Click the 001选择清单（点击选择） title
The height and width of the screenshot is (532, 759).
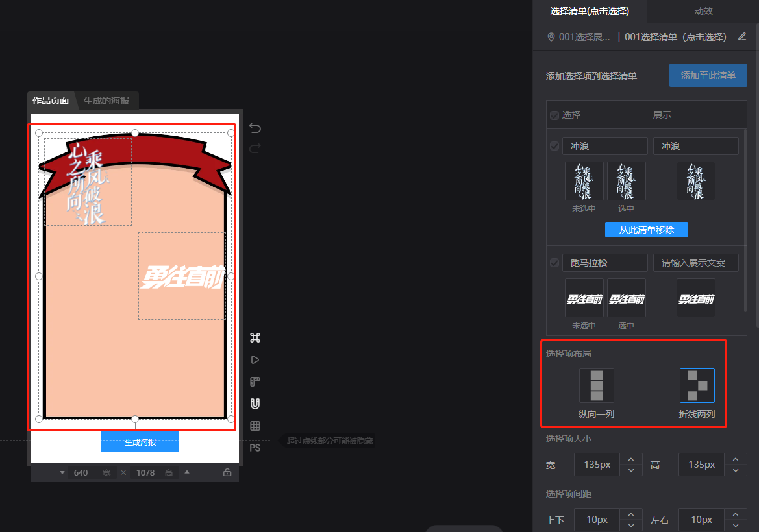(x=676, y=37)
